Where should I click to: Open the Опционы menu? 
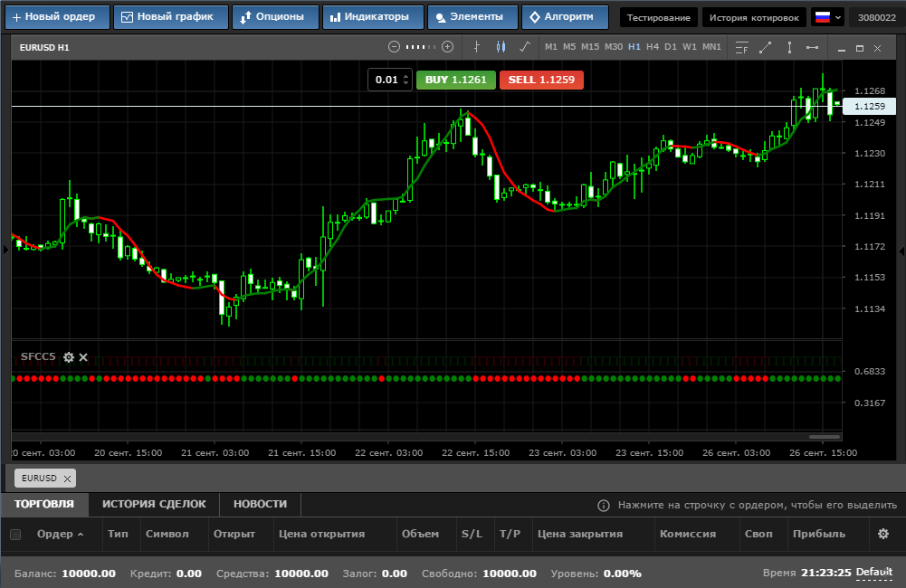275,17
